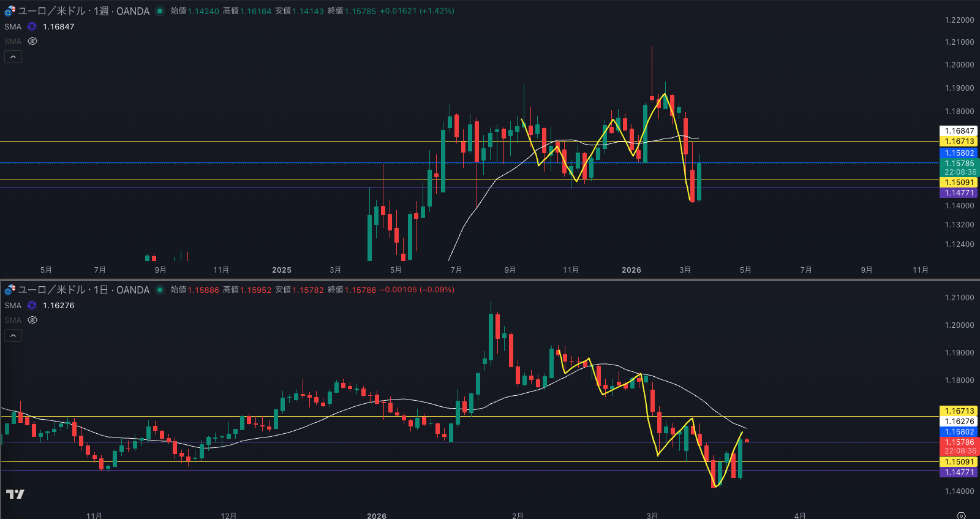Viewport: 980px width, 519px height.
Task: Click the green market status dot on weekly chart
Action: 160,11
